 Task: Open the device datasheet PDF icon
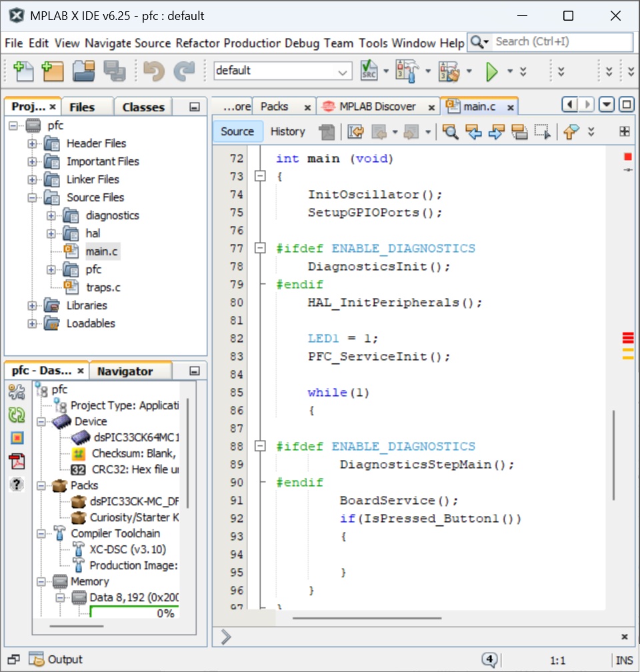pos(17,461)
